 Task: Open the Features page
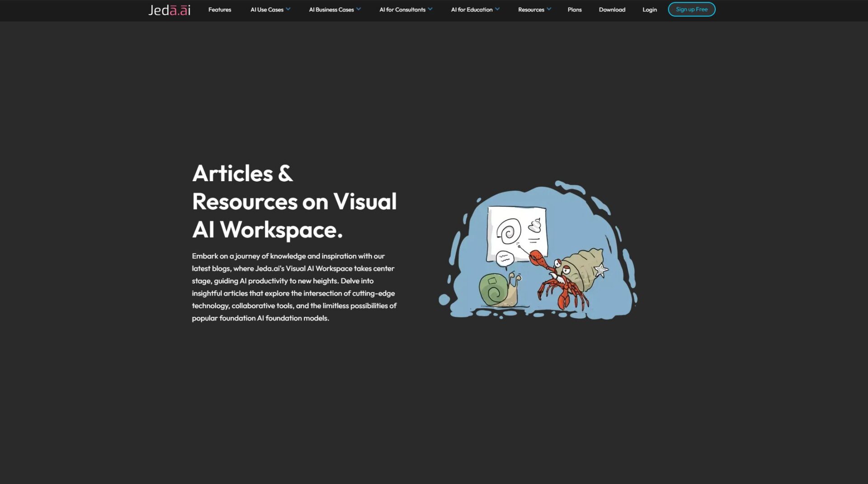click(x=219, y=9)
